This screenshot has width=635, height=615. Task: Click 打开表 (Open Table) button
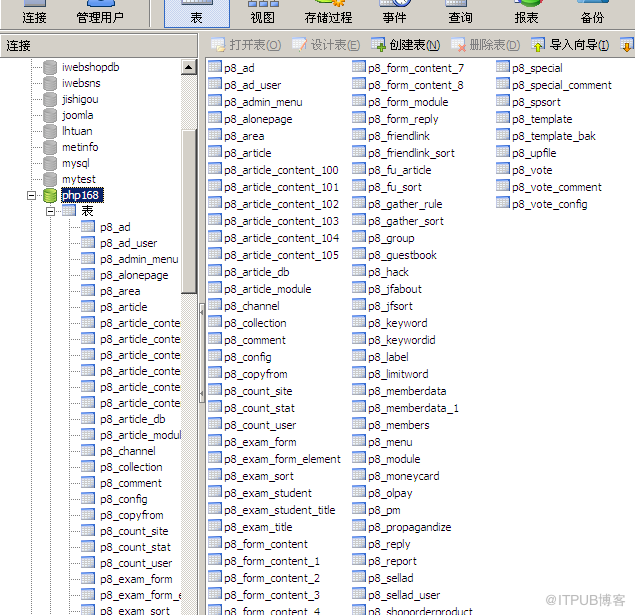[246, 45]
